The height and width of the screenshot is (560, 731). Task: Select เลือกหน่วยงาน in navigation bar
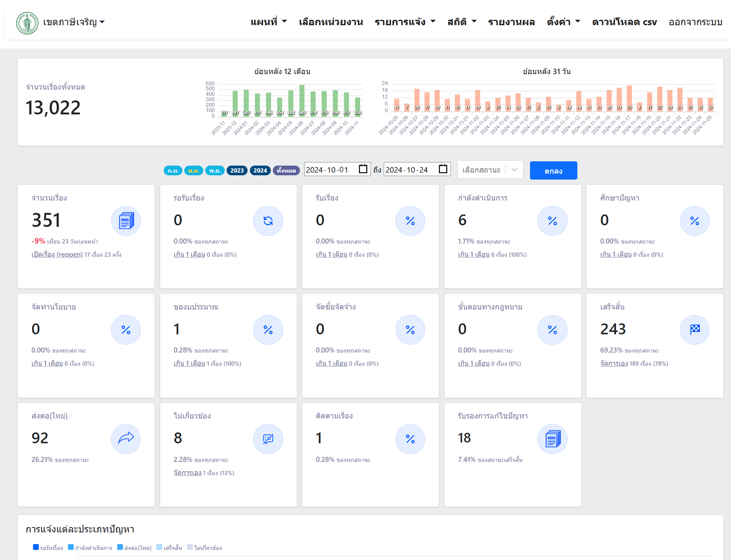(x=331, y=22)
